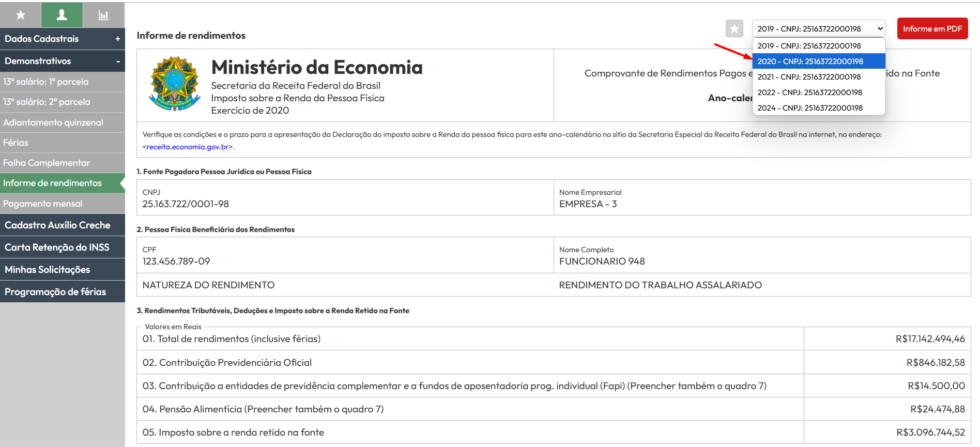Click Exercício de 2020 text
Viewport: 980px width, 447px height.
click(250, 111)
